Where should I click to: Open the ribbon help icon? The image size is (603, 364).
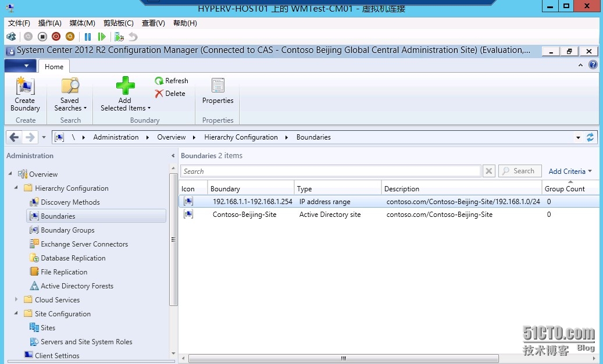click(x=593, y=65)
